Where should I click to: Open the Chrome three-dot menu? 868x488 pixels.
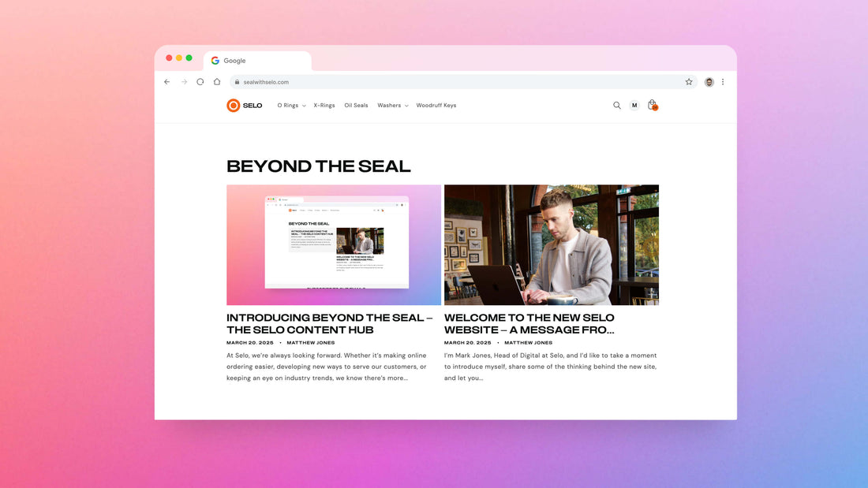click(723, 82)
